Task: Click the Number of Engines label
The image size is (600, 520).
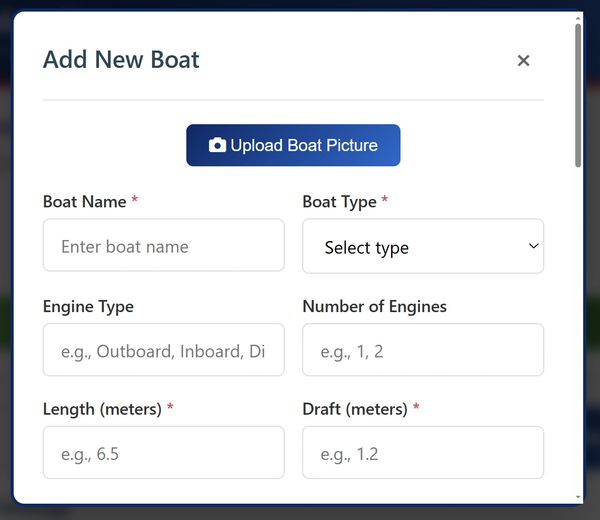Action: (x=374, y=306)
